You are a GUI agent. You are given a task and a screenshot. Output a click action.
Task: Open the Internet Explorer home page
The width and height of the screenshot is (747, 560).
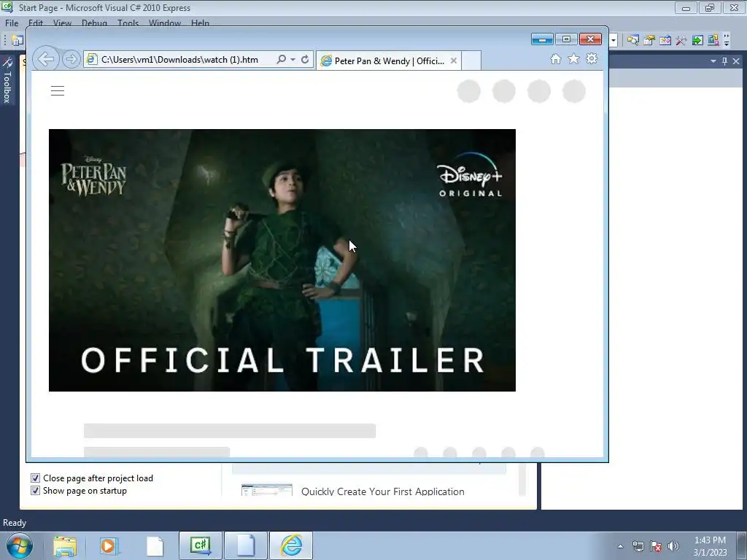(555, 59)
